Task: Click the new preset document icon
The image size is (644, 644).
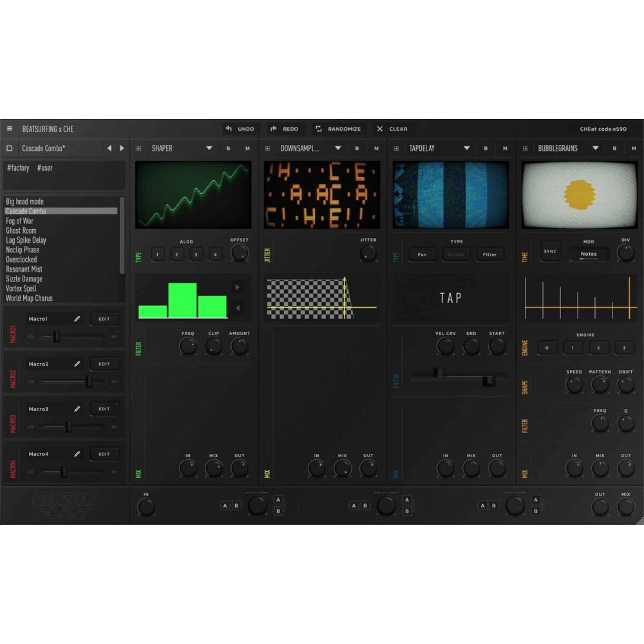Action: click(x=10, y=148)
